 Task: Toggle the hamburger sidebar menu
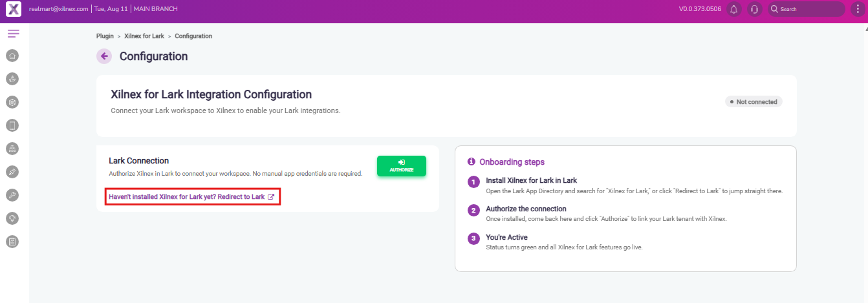13,33
